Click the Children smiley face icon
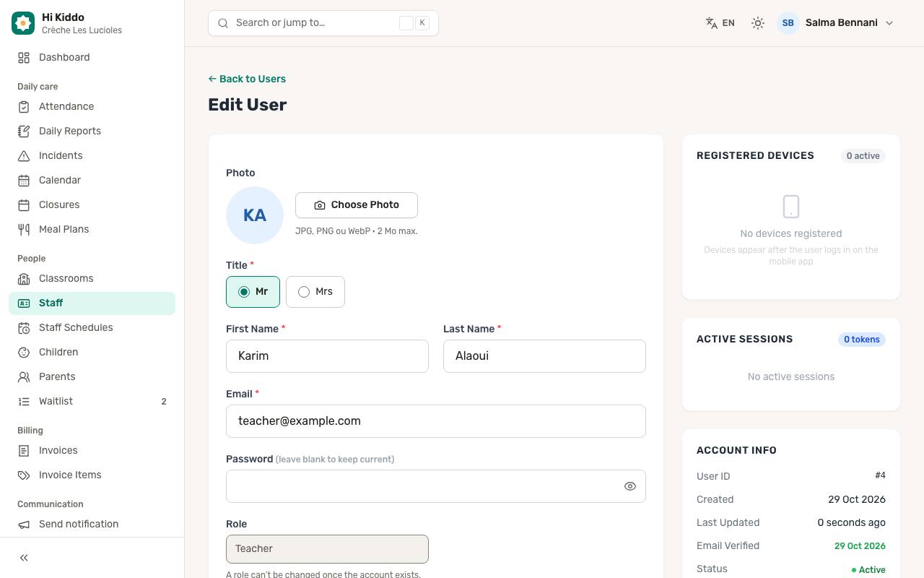The image size is (924, 578). pos(24,353)
